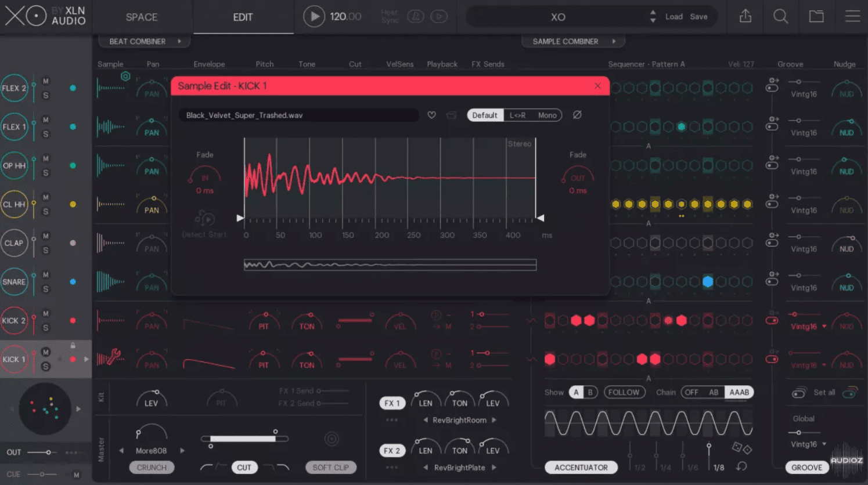Select chain mode AB
868x485 pixels.
pyautogui.click(x=714, y=392)
